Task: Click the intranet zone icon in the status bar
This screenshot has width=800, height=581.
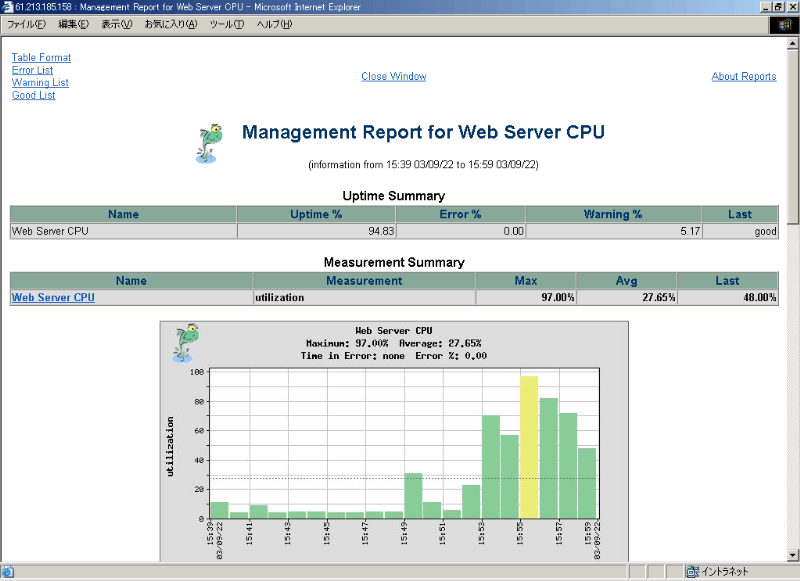Action: point(692,572)
